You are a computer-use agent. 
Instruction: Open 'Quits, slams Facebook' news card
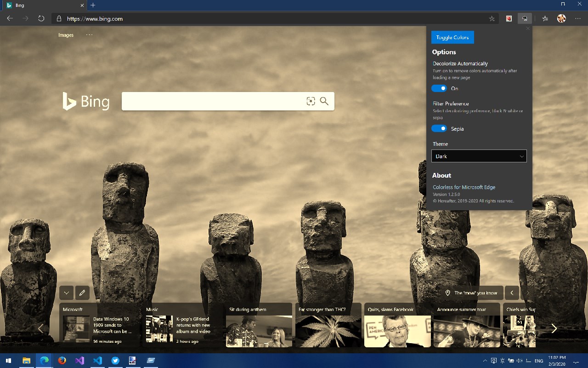coord(398,325)
